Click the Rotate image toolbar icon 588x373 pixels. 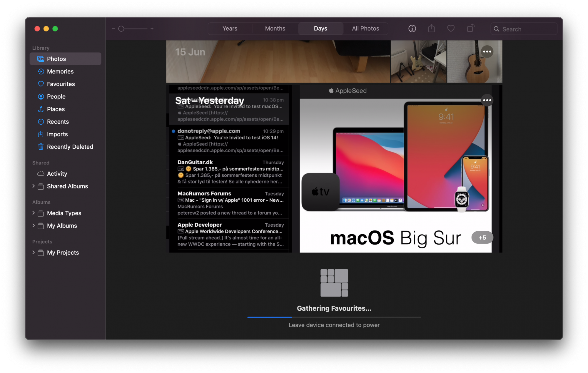(470, 28)
